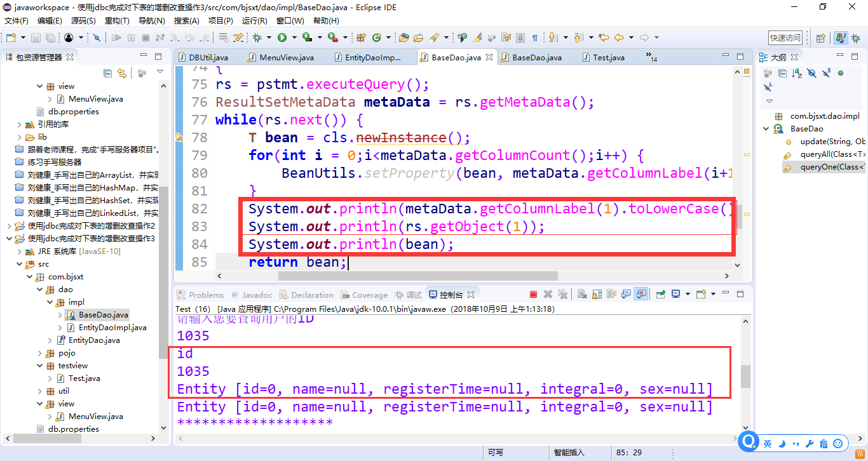This screenshot has width=868, height=461.
Task: Expand the pojo package node
Action: pyautogui.click(x=40, y=353)
